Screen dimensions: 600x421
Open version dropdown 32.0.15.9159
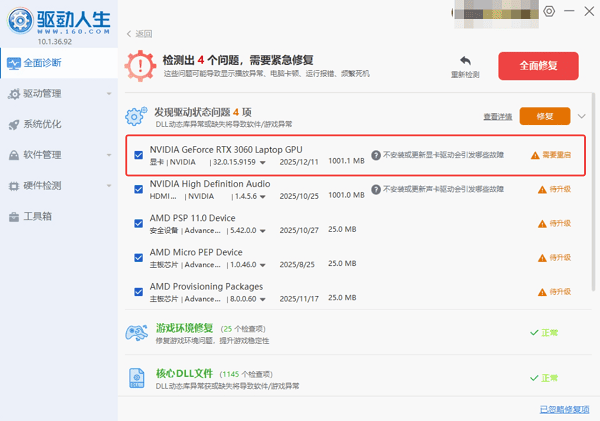(x=262, y=162)
